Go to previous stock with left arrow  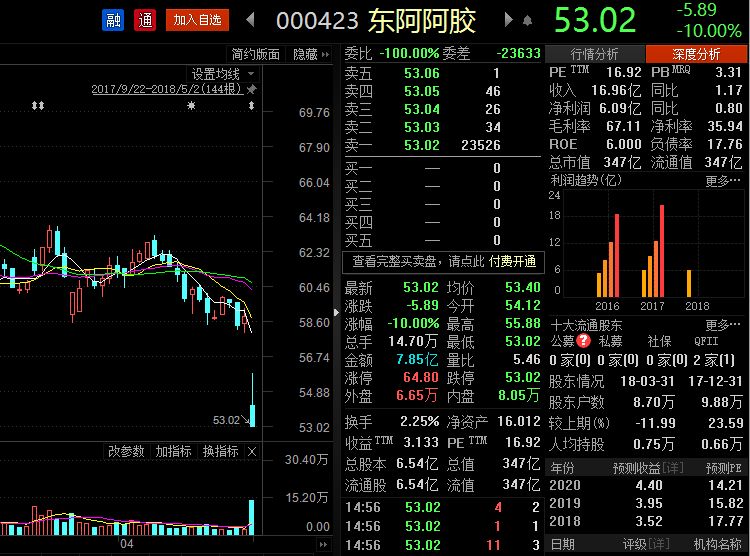coord(250,20)
